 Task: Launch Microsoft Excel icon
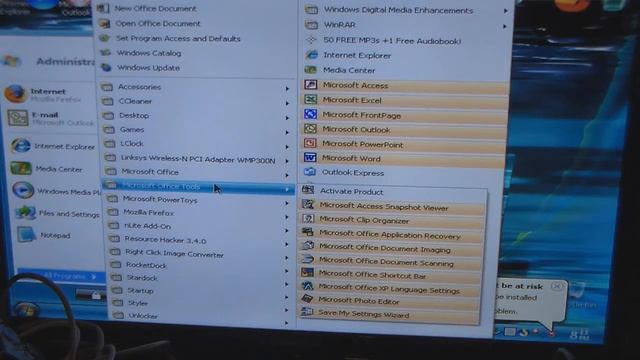pos(311,100)
